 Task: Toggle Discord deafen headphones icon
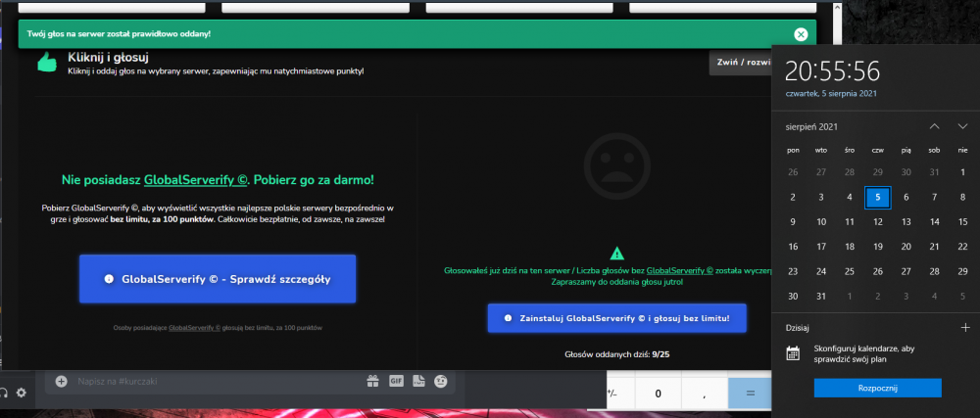pyautogui.click(x=3, y=393)
